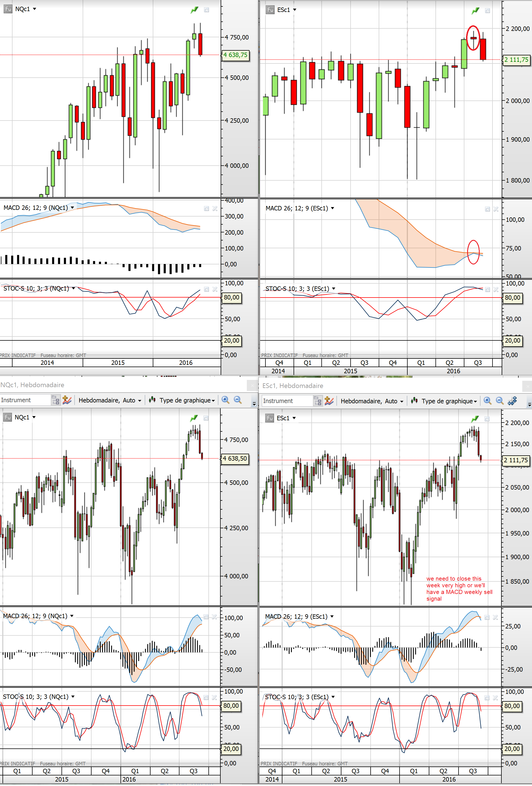Remove the MACD indicator from upper ESc1 chart
Viewport: 532px width, 786px height.
coord(496,209)
